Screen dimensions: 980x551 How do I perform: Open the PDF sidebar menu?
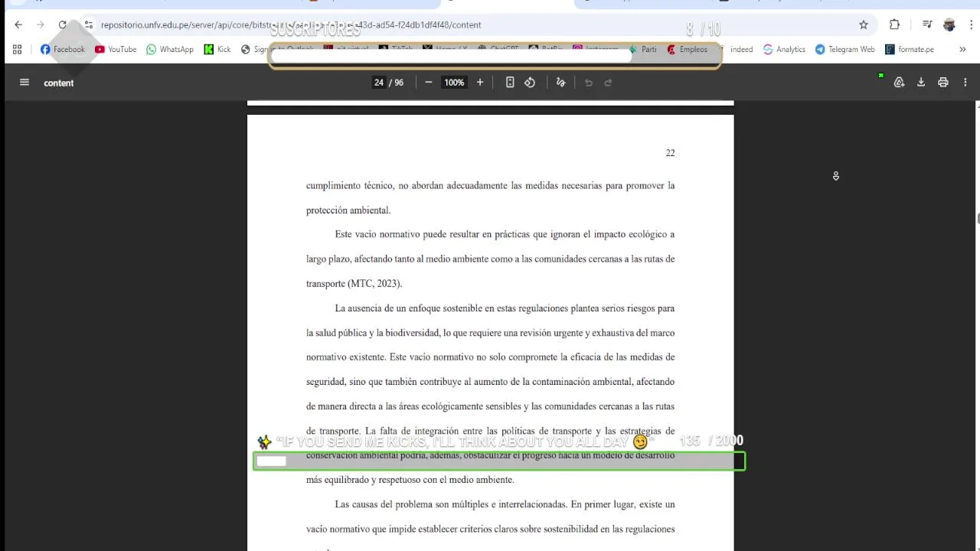pyautogui.click(x=24, y=83)
